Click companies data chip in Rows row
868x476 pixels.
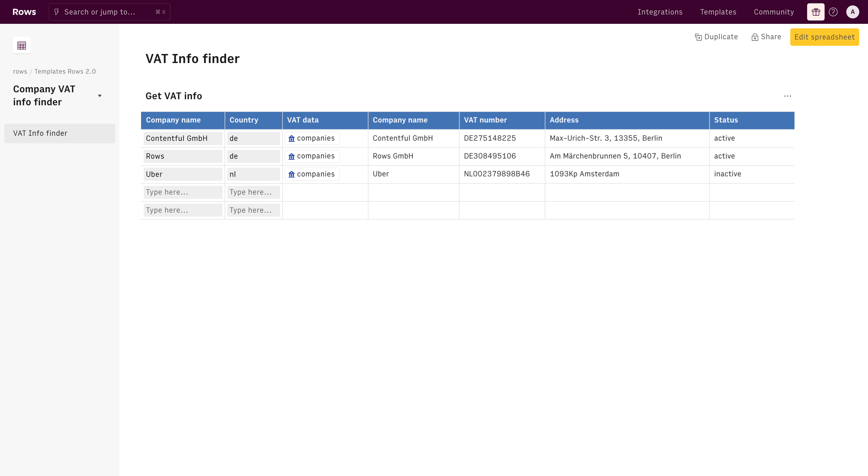[312, 156]
